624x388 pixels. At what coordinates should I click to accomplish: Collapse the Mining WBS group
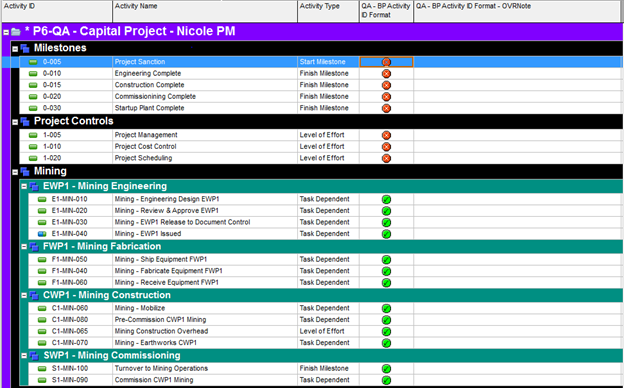click(x=15, y=173)
